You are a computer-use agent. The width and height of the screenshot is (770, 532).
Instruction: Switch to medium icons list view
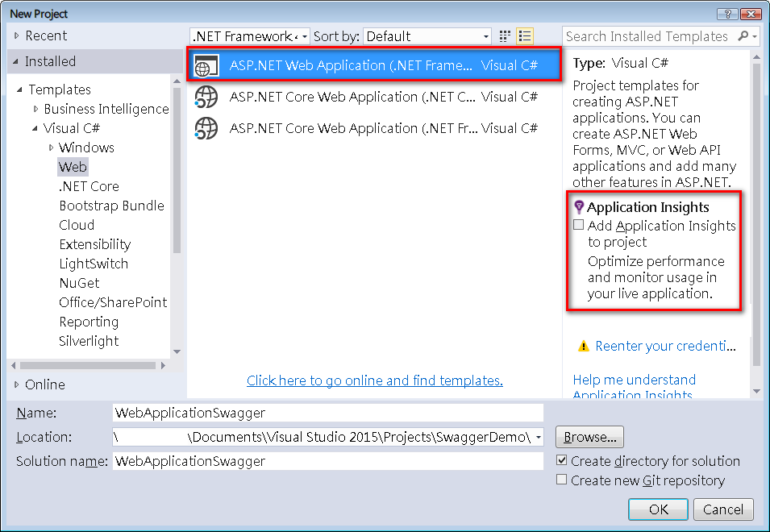tap(525, 36)
